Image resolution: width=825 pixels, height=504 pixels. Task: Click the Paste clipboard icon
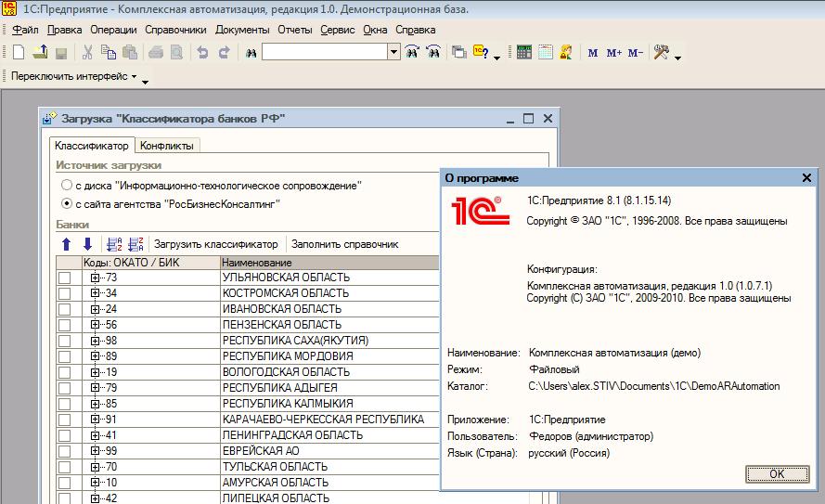click(129, 52)
